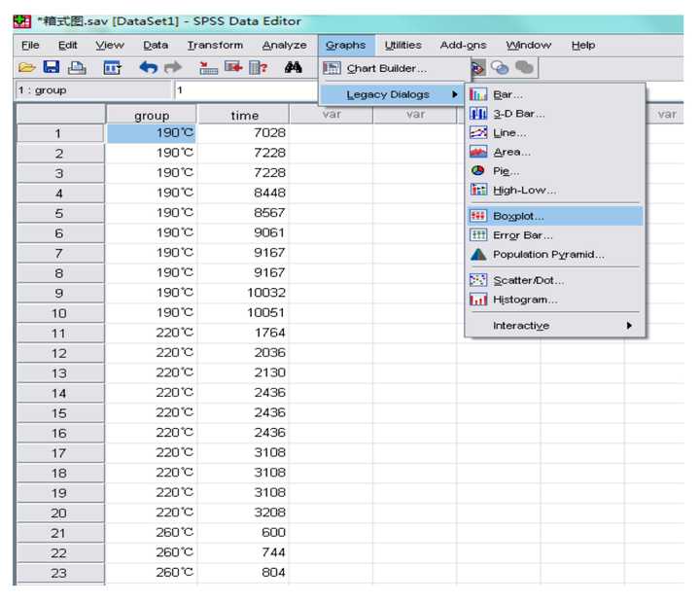The image size is (700, 602).
Task: Open the View menu
Action: point(109,45)
